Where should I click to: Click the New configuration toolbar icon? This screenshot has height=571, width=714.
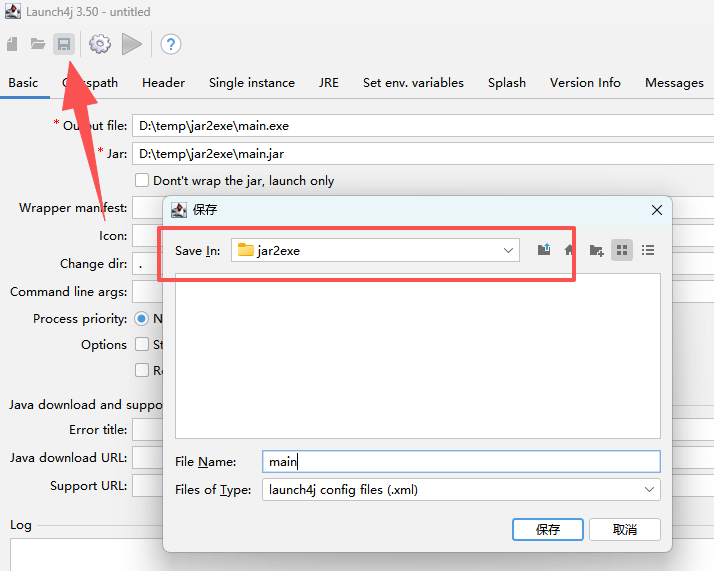(12, 44)
